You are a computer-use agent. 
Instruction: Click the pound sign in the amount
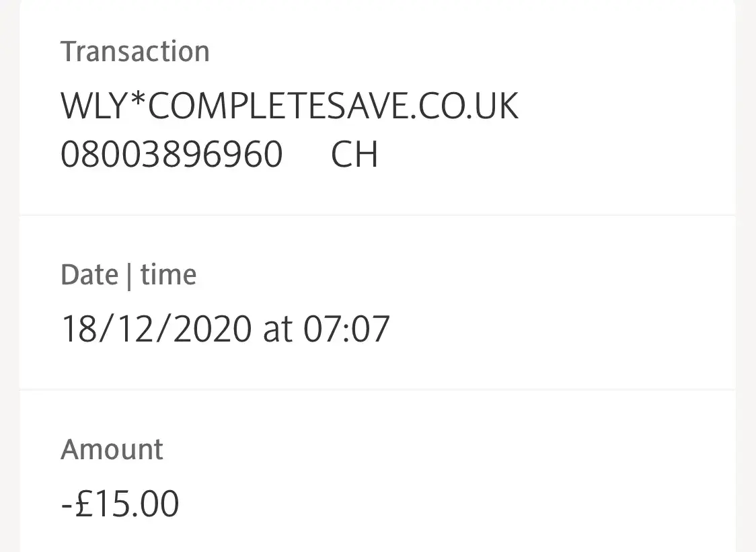tap(83, 504)
